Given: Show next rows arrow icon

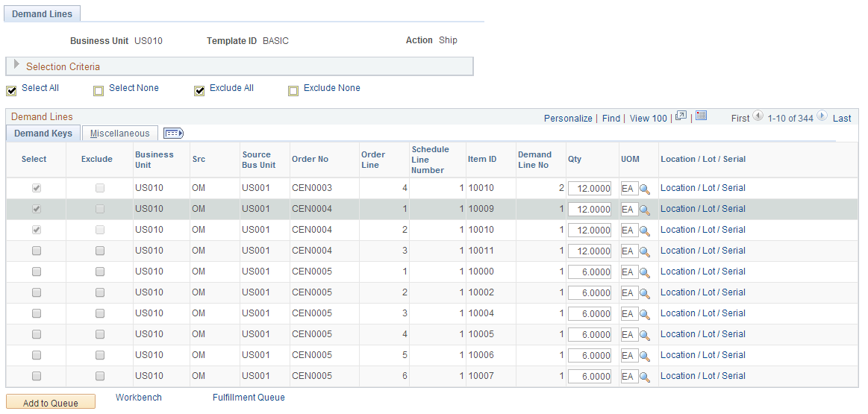Looking at the screenshot, I should [x=822, y=116].
